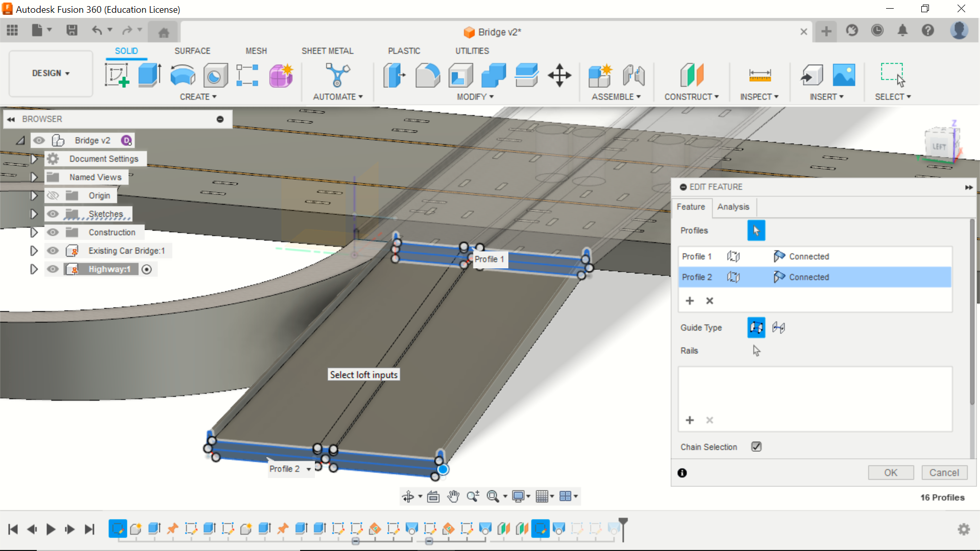The image size is (980, 551).
Task: Click the Create Sketch icon
Action: 116,75
